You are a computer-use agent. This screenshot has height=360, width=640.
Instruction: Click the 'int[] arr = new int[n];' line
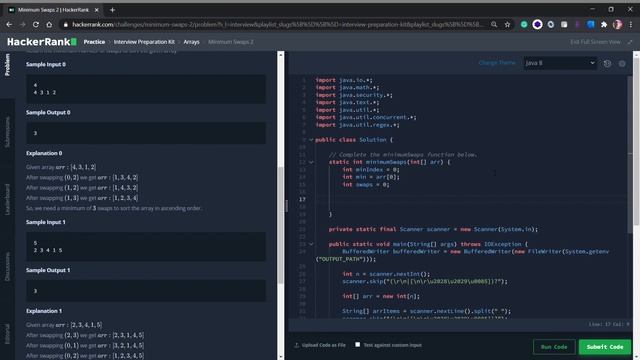pos(380,296)
